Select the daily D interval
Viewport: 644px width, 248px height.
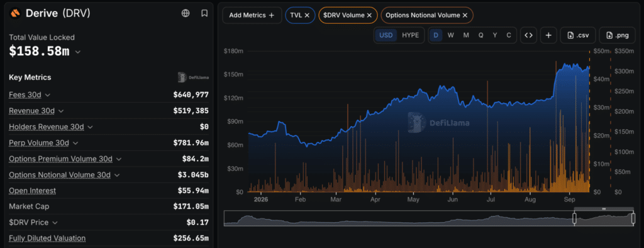pos(436,35)
